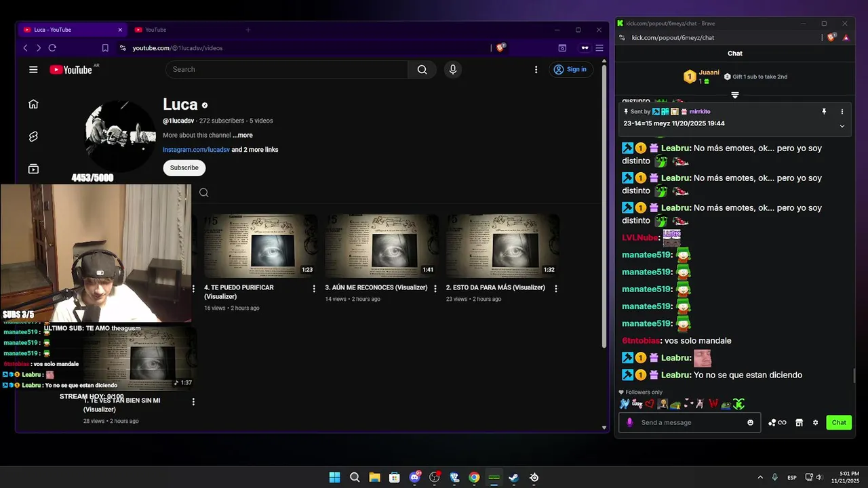Open Steam from the taskbar
The image size is (868, 488).
pyautogui.click(x=514, y=477)
